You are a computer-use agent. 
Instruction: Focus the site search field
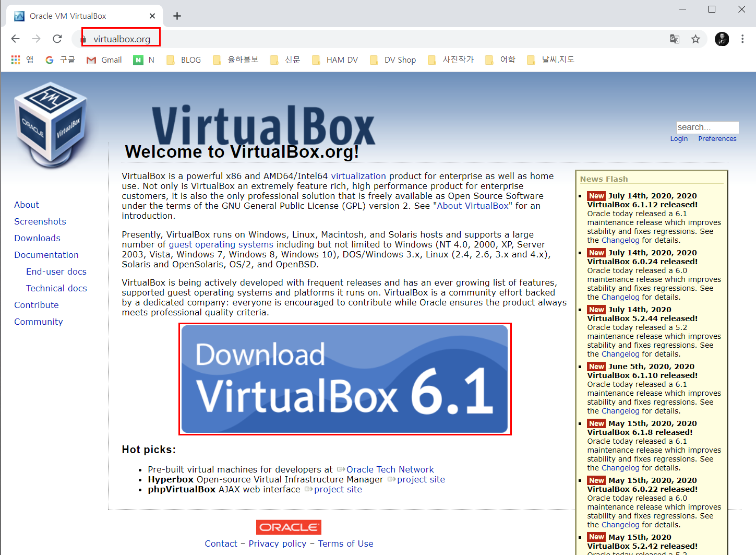707,127
